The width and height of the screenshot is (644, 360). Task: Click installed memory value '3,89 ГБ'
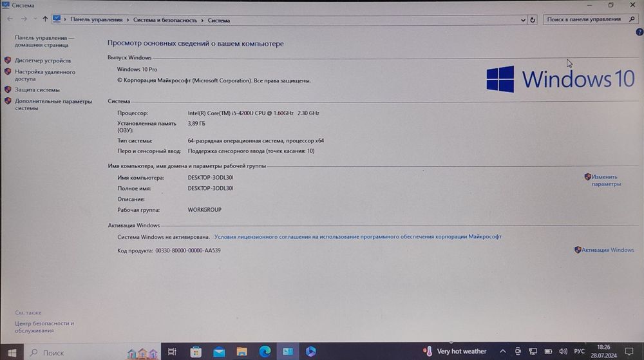point(196,123)
